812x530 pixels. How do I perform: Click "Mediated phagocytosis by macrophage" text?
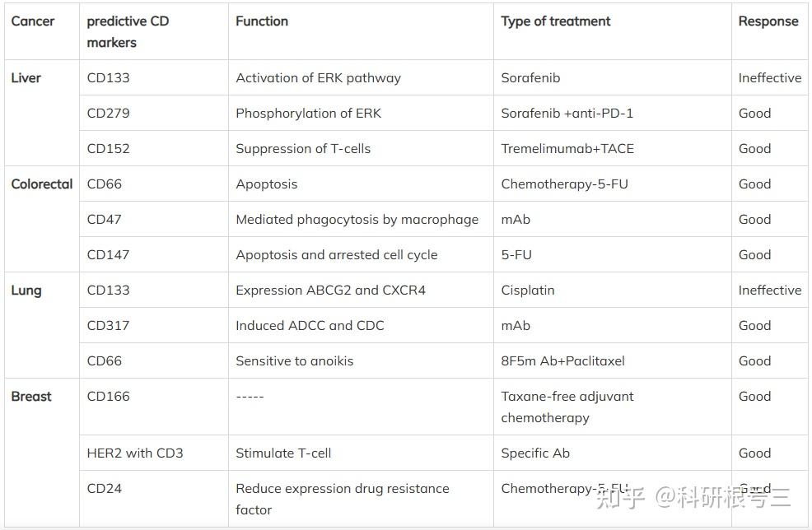(357, 220)
